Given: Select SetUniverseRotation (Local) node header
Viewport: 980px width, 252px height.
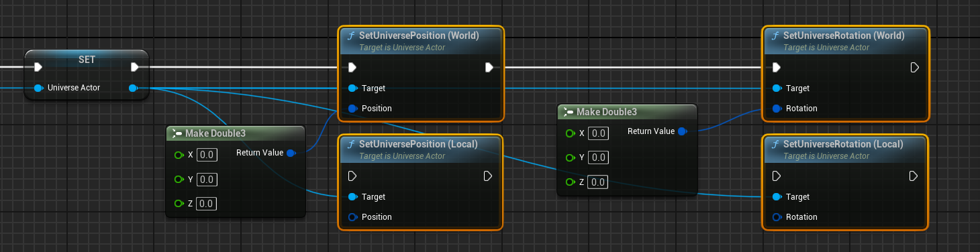Looking at the screenshot, I should click(x=846, y=149).
